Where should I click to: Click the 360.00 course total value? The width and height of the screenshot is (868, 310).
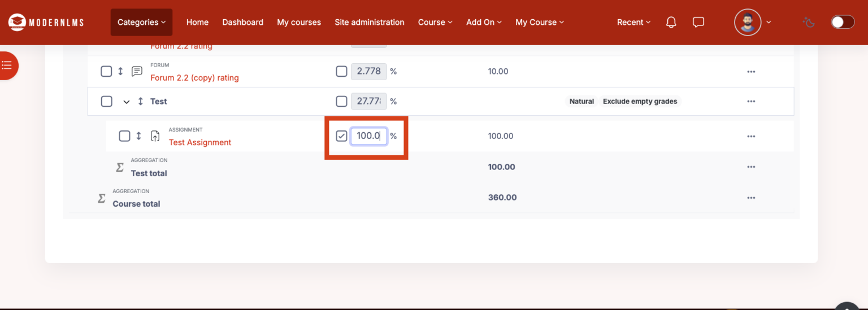click(502, 198)
